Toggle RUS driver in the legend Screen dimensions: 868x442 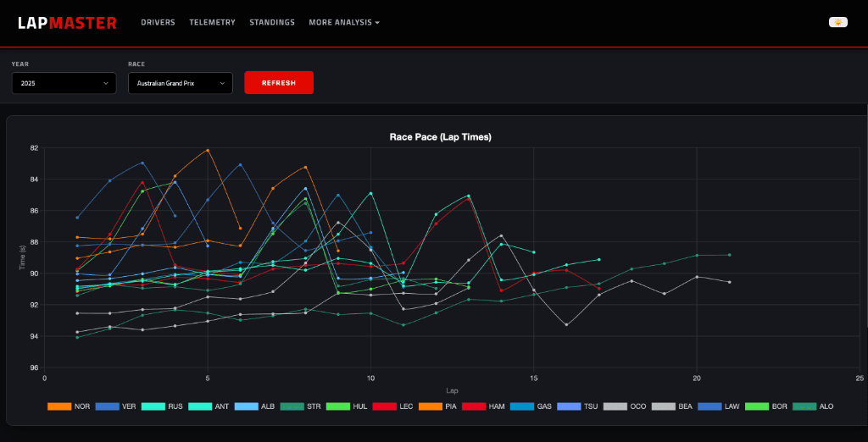(164, 406)
